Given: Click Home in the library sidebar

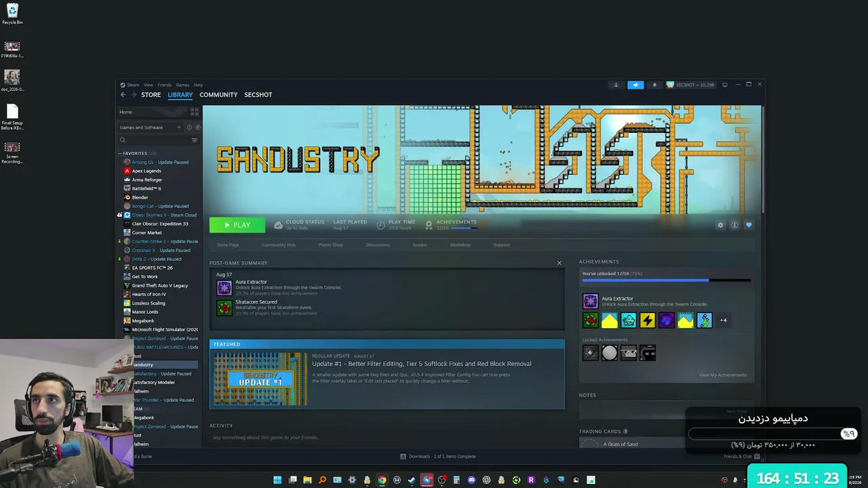Looking at the screenshot, I should pos(126,112).
